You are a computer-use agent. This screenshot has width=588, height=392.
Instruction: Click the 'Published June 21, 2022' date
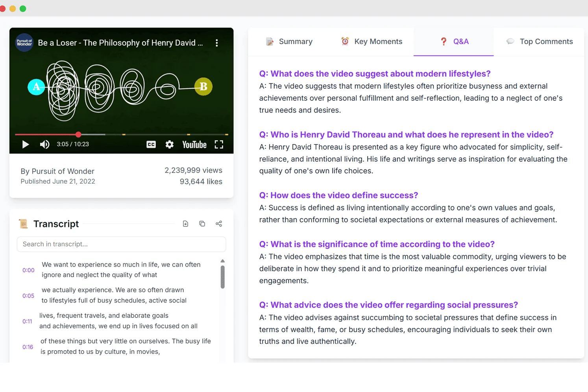coord(58,181)
